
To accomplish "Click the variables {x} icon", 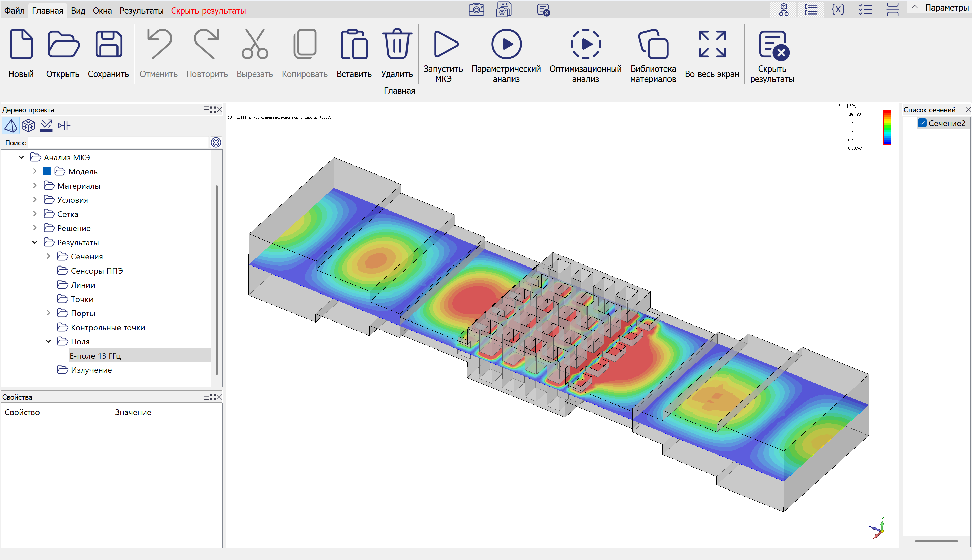I will tap(838, 9).
